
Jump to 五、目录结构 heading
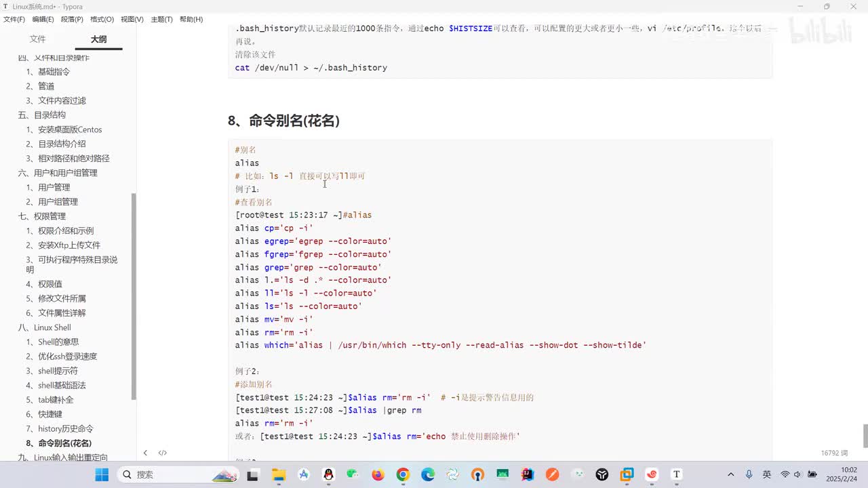pos(42,115)
